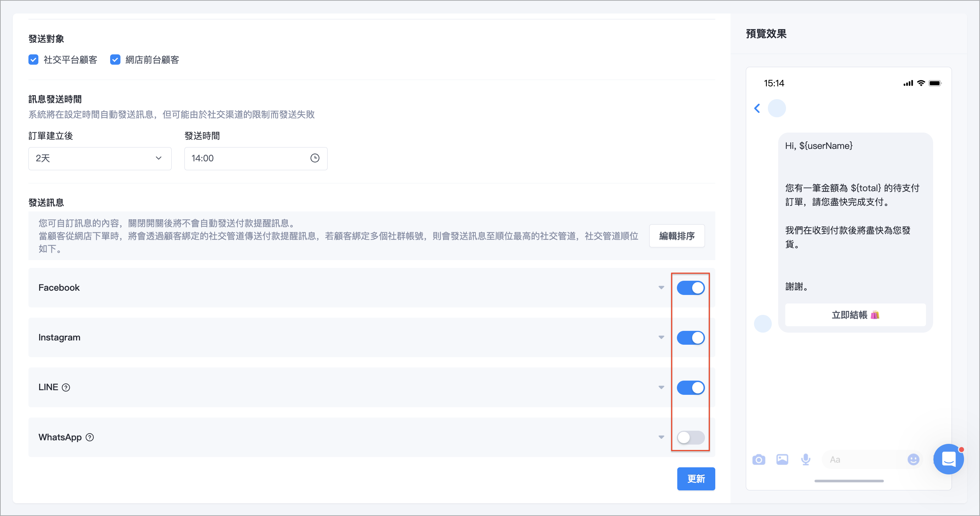The width and height of the screenshot is (980, 516).
Task: Click the 編輯排序 button
Action: click(x=677, y=236)
